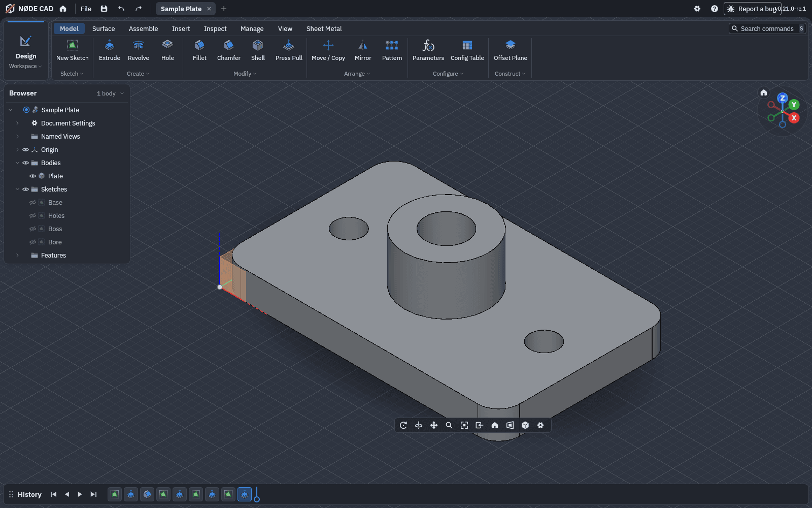The height and width of the screenshot is (508, 812).
Task: Click the Z axis on view gizmo
Action: click(783, 98)
